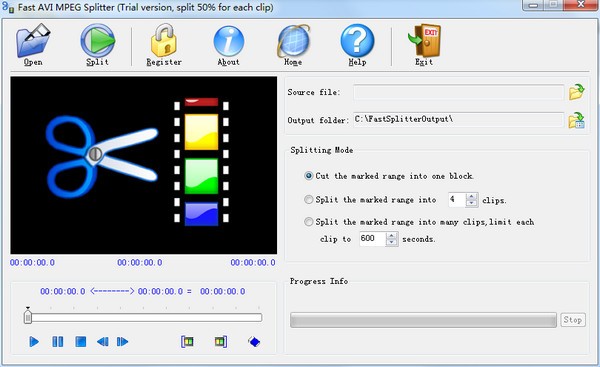600x367 pixels.
Task: Show the About info dialog
Action: (228, 44)
